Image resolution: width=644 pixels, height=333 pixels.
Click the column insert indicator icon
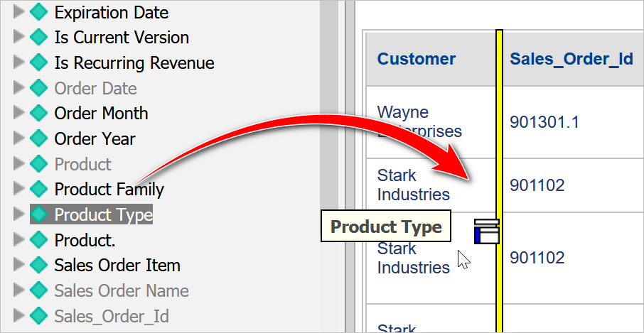tap(486, 231)
